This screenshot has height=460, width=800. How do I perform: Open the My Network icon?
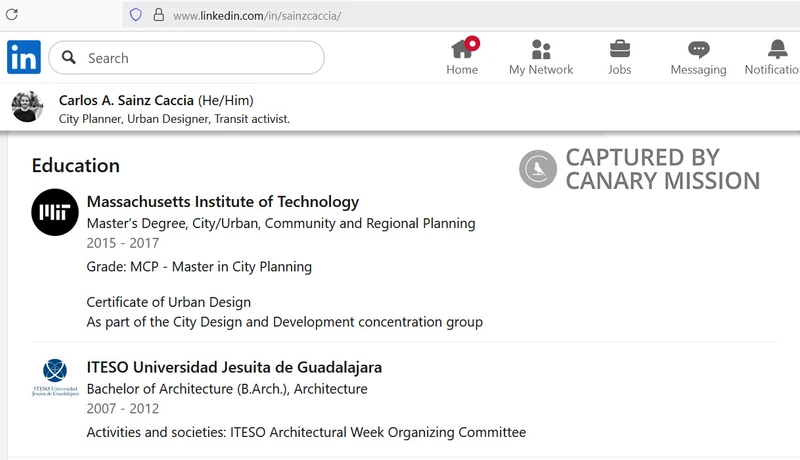(x=541, y=50)
